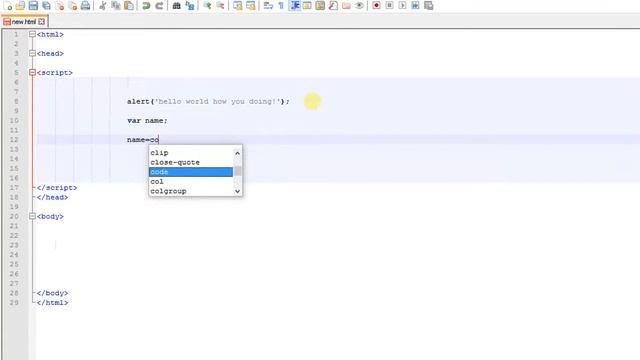Toggle show all characters (pilcrow icon)
The height and width of the screenshot is (360, 640).
coord(281,5)
